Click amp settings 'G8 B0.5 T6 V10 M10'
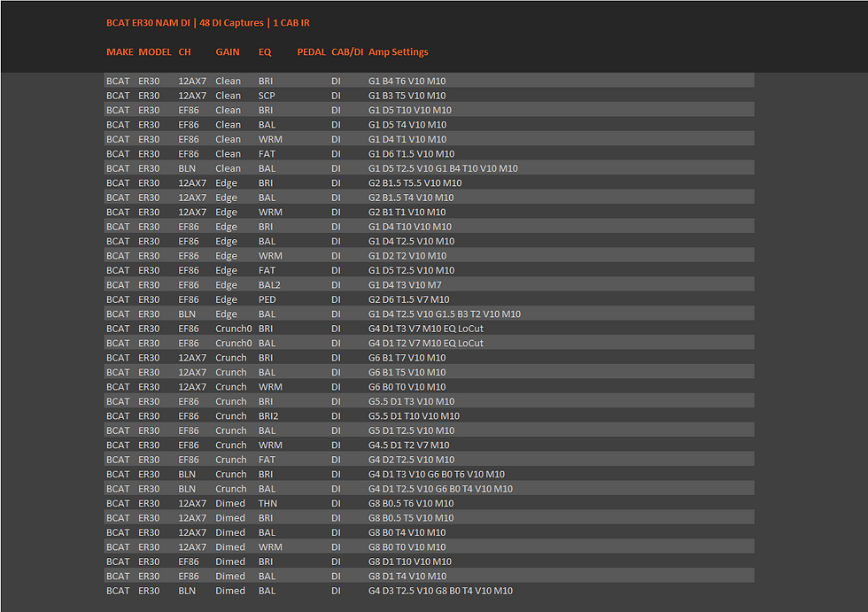868x612 pixels. [411, 504]
